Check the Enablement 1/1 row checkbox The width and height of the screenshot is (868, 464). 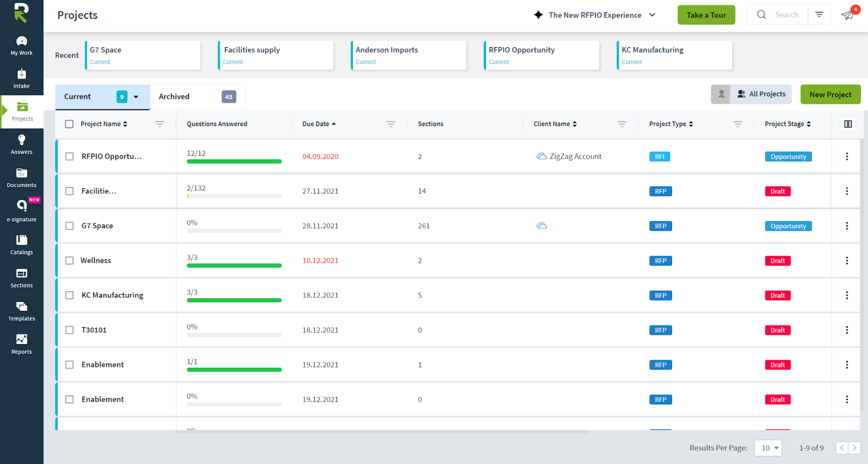pos(69,365)
